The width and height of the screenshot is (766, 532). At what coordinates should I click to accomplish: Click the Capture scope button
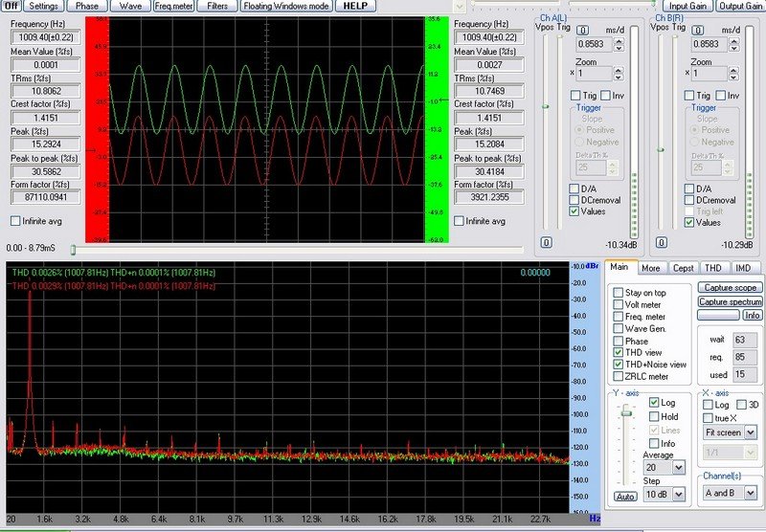730,288
